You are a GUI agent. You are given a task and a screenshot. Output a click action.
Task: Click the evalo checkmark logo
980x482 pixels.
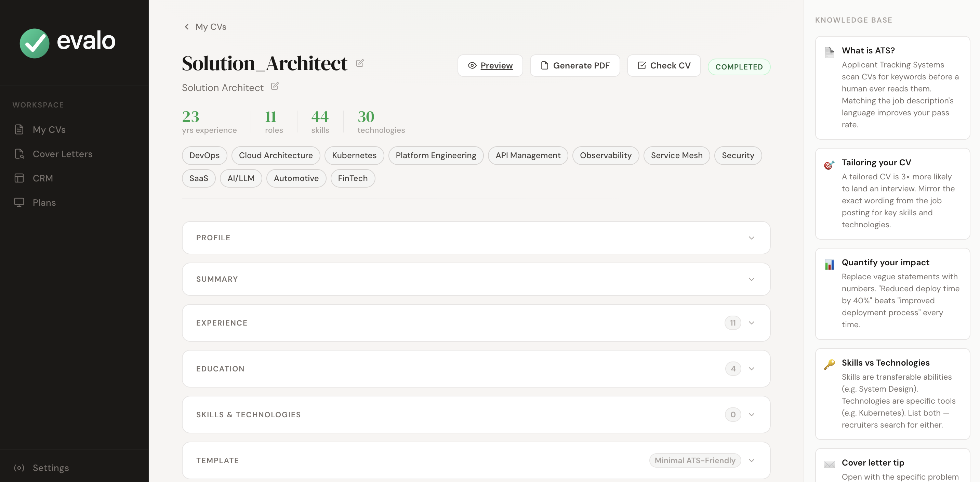[x=34, y=43]
